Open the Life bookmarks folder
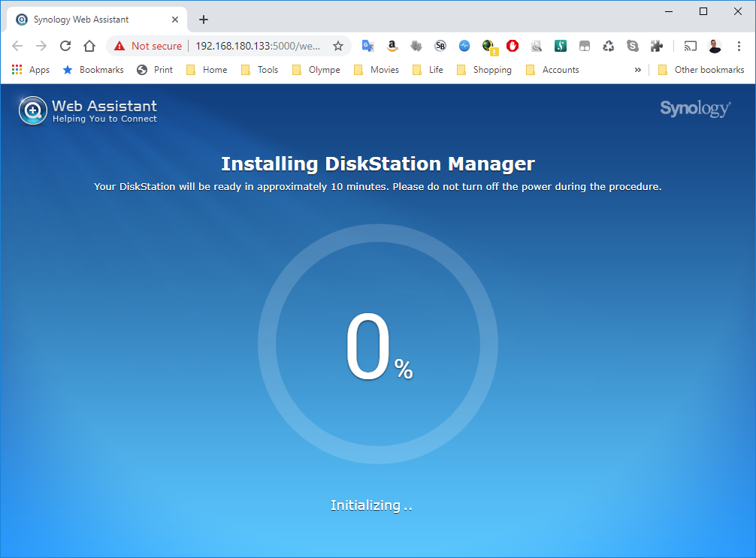 [x=428, y=70]
